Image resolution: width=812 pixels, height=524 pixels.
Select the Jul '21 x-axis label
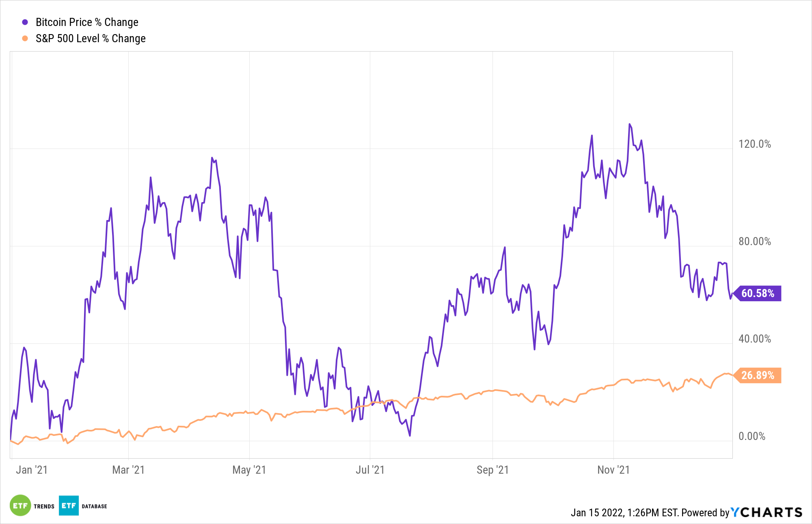tap(370, 470)
